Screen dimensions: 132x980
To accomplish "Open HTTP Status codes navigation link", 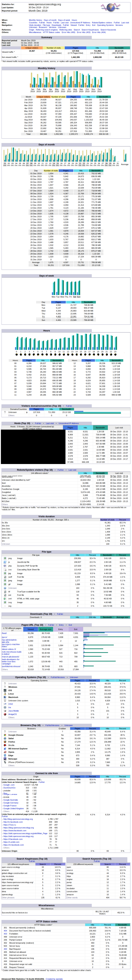I will click(52, 32).
